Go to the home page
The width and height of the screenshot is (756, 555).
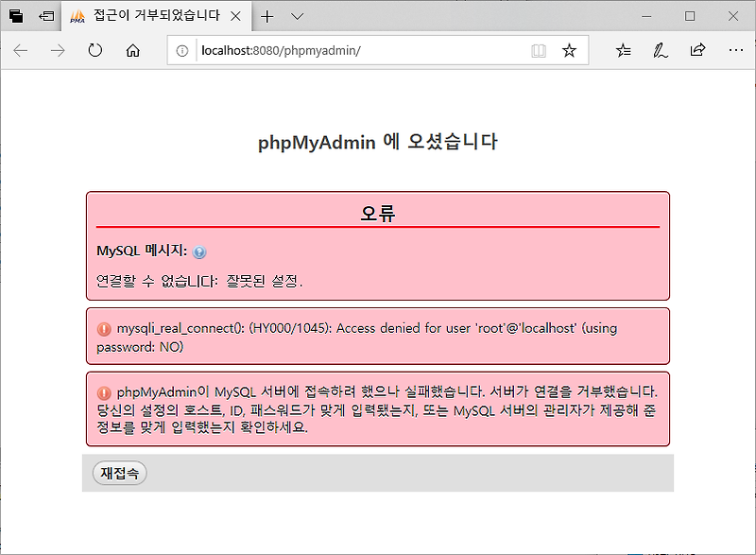[x=133, y=51]
